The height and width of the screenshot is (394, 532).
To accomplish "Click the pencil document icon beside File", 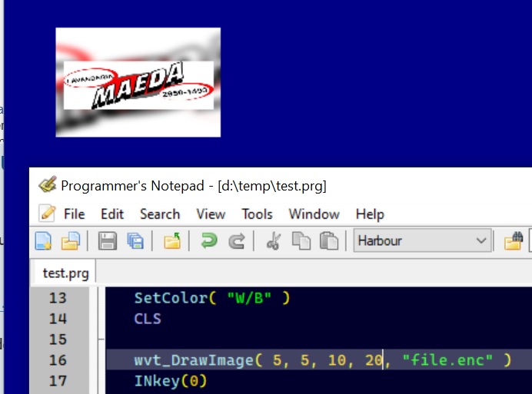I will [x=47, y=214].
